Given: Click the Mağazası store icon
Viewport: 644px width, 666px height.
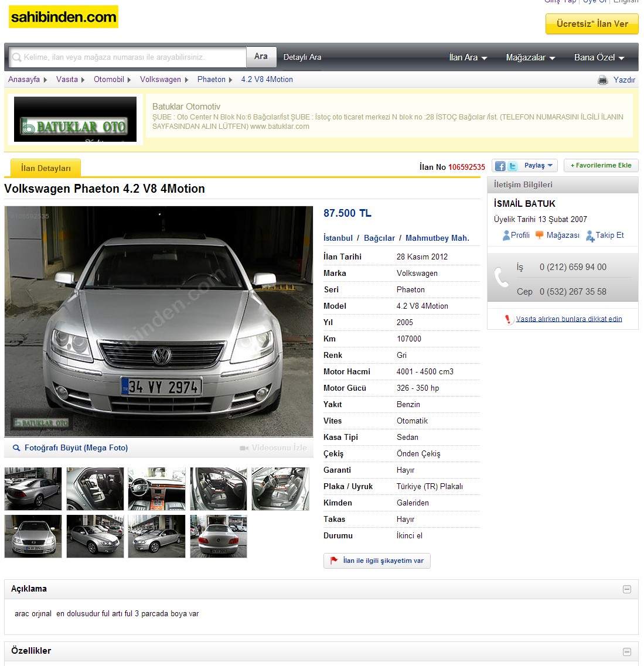Looking at the screenshot, I should pos(539,235).
